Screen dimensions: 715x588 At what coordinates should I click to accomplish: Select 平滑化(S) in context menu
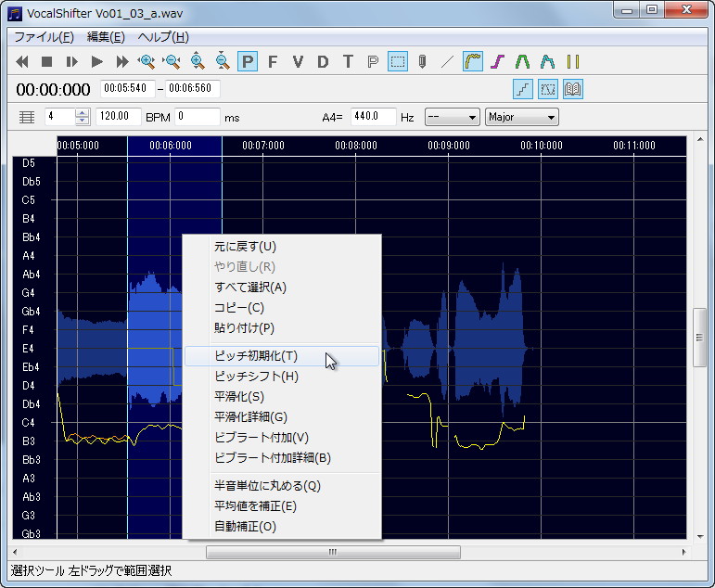(x=282, y=396)
